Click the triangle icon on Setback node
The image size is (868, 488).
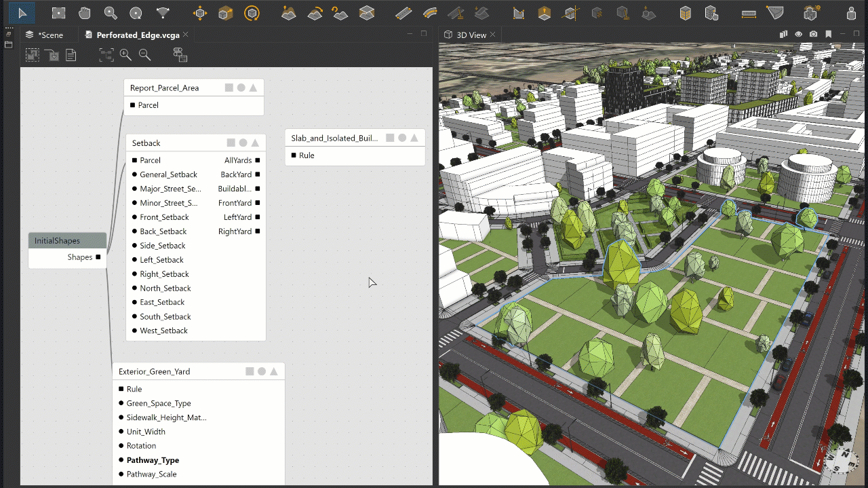tap(255, 143)
